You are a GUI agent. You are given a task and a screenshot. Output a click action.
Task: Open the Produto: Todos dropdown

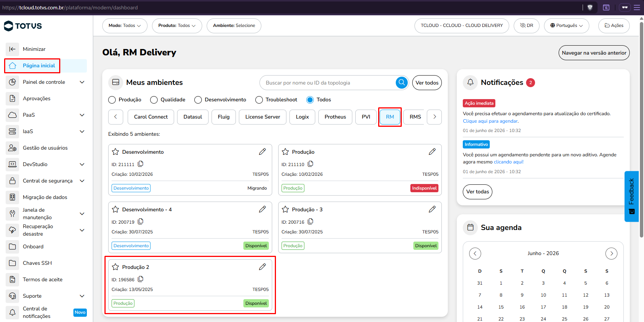(177, 26)
